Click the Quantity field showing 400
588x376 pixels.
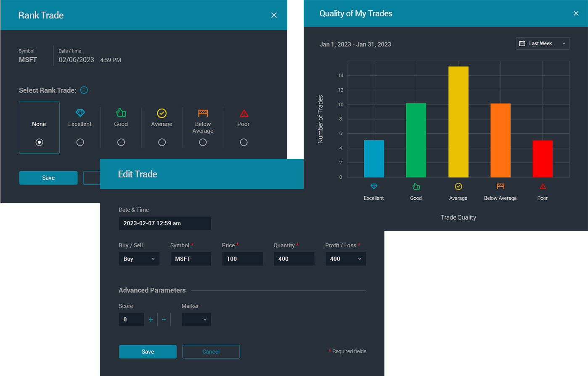coord(294,259)
